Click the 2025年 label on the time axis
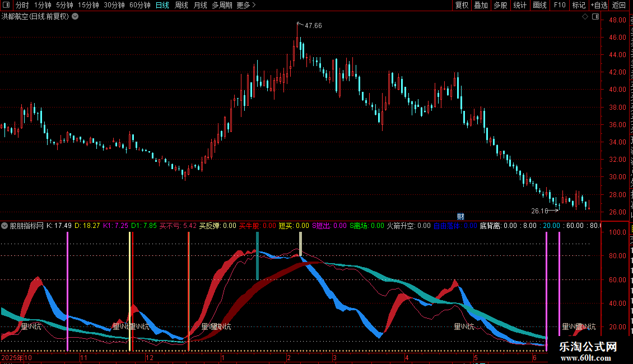 (12, 357)
